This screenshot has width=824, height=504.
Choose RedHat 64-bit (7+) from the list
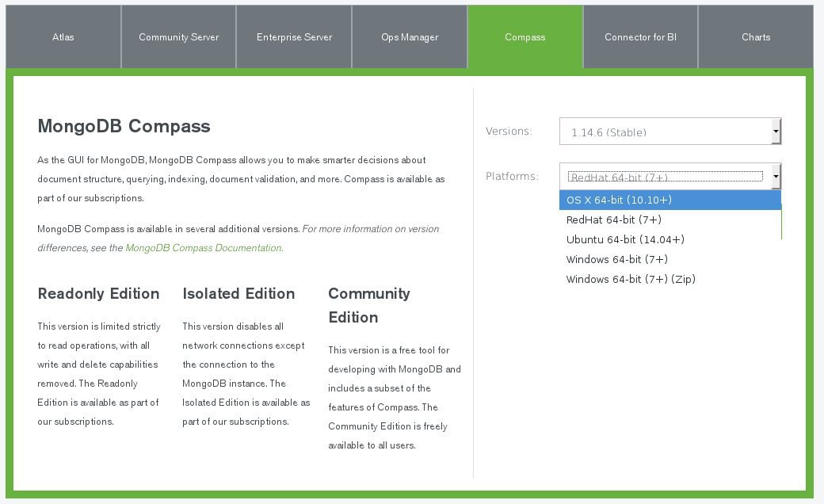coord(670,220)
